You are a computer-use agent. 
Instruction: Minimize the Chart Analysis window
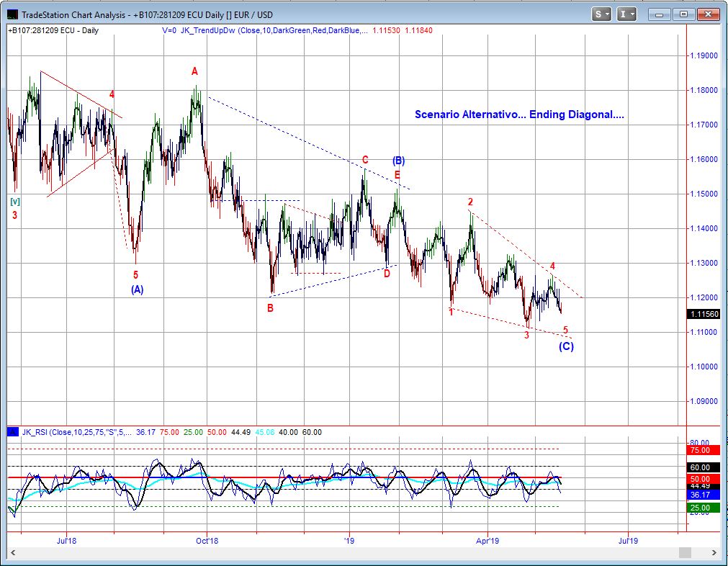[659, 14]
